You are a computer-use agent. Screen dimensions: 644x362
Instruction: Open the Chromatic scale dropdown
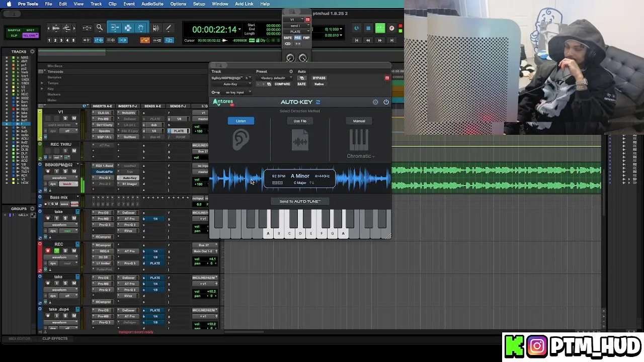click(x=361, y=156)
